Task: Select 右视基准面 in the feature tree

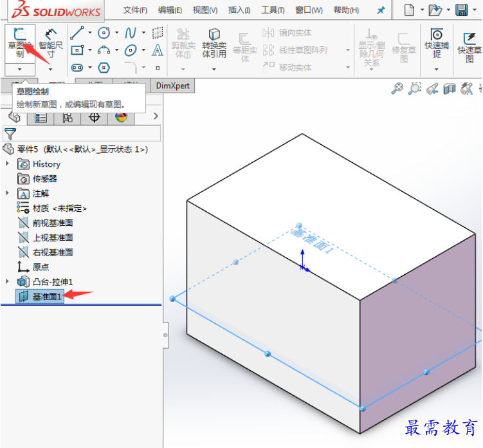Action: (x=45, y=252)
